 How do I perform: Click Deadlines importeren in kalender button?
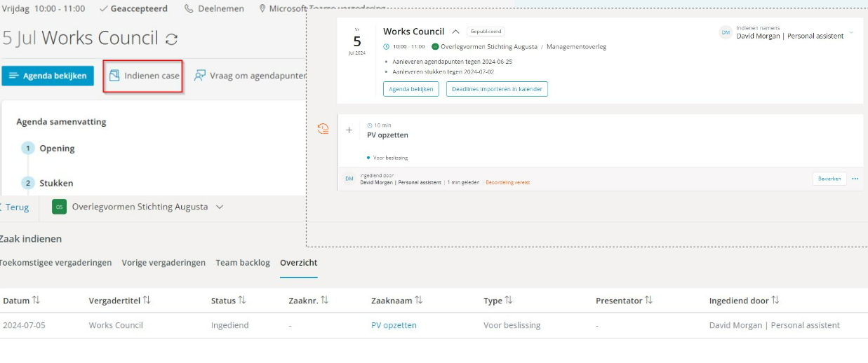point(497,89)
